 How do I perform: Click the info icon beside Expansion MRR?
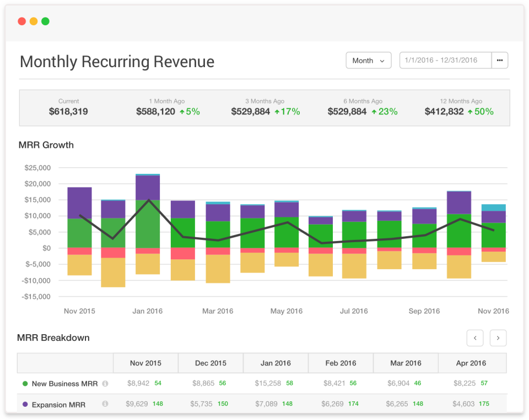pos(105,404)
